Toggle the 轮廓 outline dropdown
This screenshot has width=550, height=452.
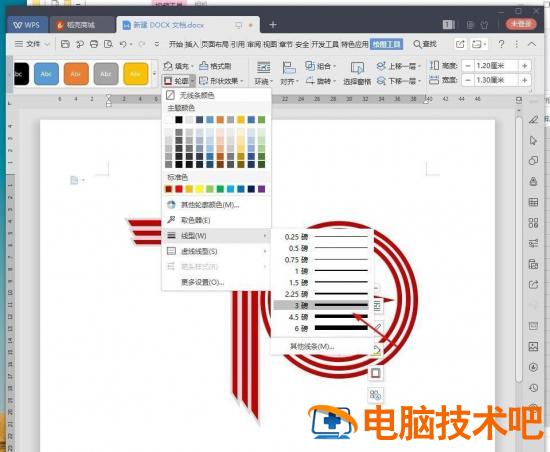179,81
